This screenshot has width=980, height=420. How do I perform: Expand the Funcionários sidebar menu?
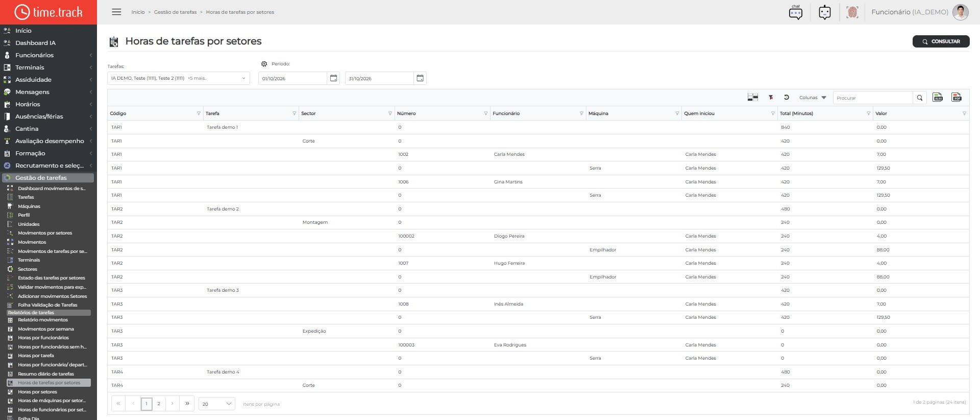[48, 55]
